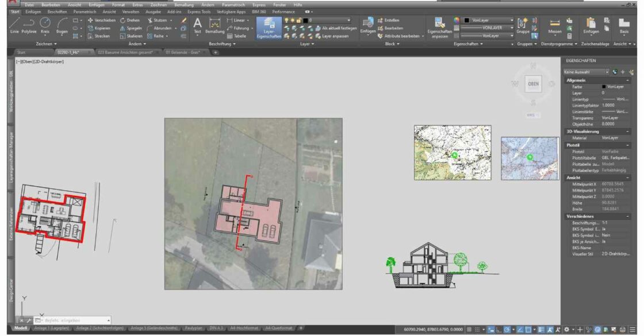Click Als aktuell festlegen button

(336, 28)
